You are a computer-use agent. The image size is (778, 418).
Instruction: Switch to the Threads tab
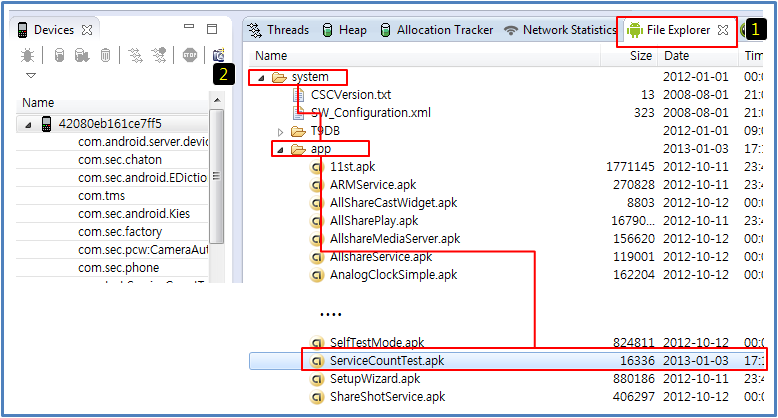pos(278,30)
